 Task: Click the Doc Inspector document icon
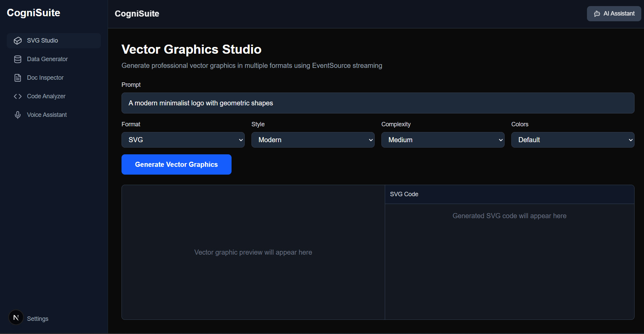point(18,78)
